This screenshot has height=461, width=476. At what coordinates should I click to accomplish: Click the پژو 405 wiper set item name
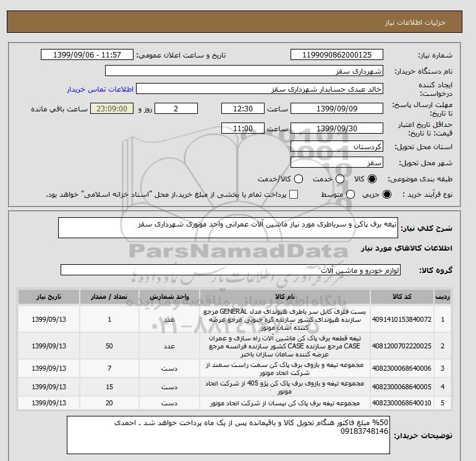[285, 387]
